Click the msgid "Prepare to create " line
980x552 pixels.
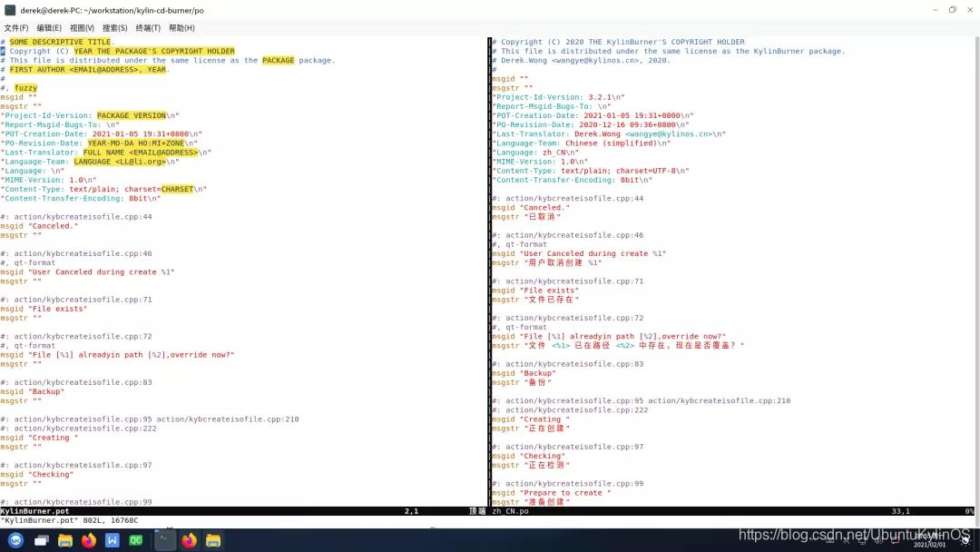click(x=552, y=493)
